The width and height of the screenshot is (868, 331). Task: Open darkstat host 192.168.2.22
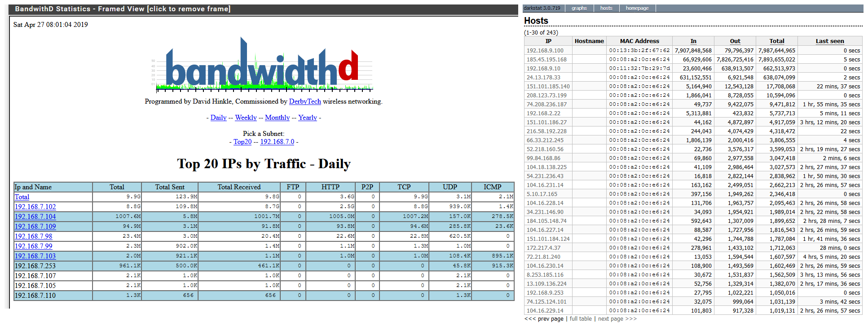(x=543, y=113)
